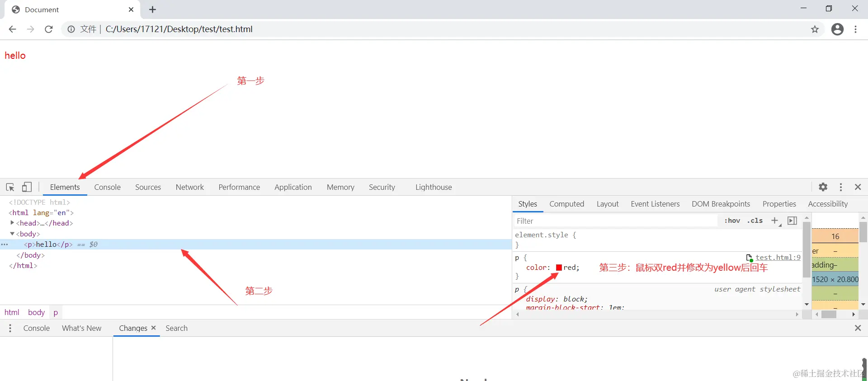Add a new style rule plus icon
The height and width of the screenshot is (381, 868).
point(775,221)
